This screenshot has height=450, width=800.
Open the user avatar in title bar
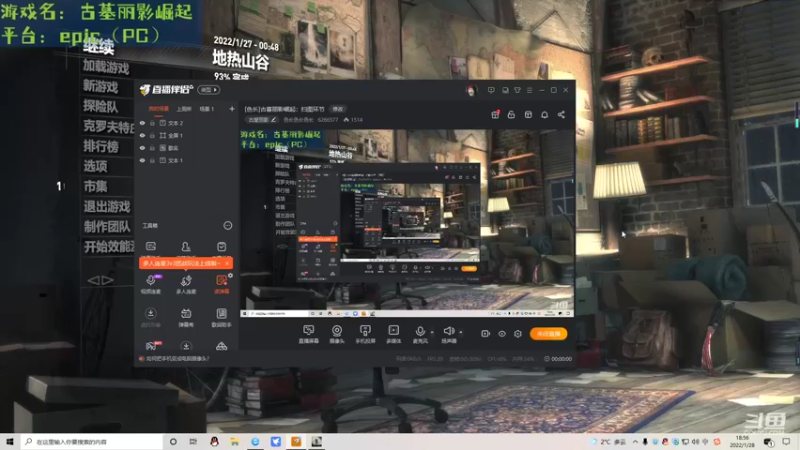click(x=470, y=90)
